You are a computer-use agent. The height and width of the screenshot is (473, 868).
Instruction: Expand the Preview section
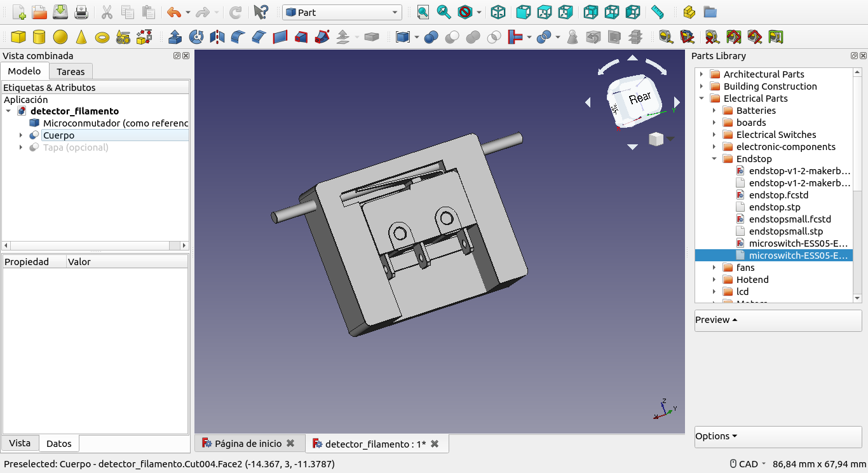pyautogui.click(x=716, y=320)
